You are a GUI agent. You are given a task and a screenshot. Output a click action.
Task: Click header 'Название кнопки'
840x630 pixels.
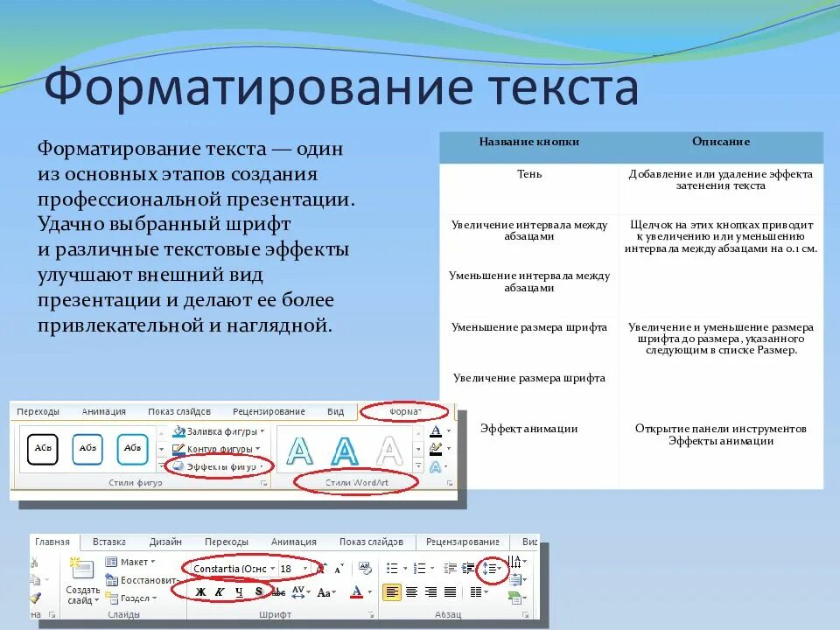(x=529, y=142)
